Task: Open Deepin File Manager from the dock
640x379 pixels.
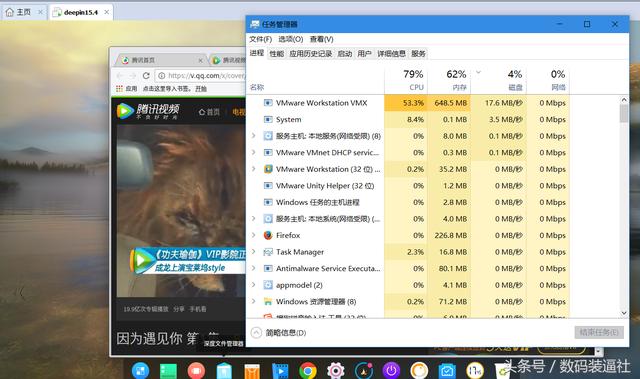Action: click(x=224, y=371)
